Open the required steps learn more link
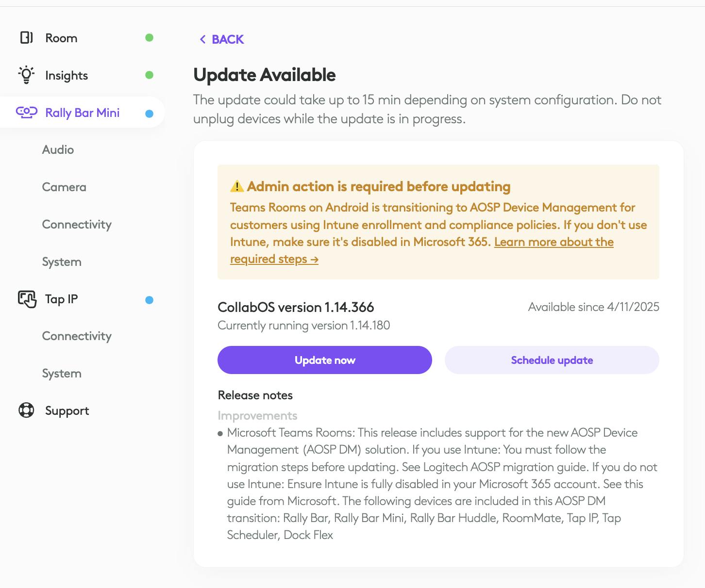 pos(554,242)
